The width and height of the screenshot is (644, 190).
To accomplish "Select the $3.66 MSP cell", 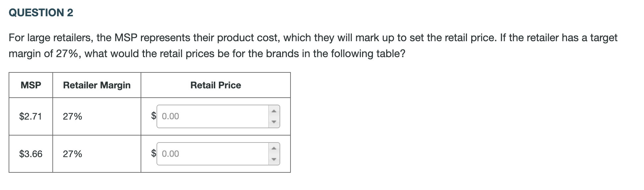I will (x=31, y=154).
